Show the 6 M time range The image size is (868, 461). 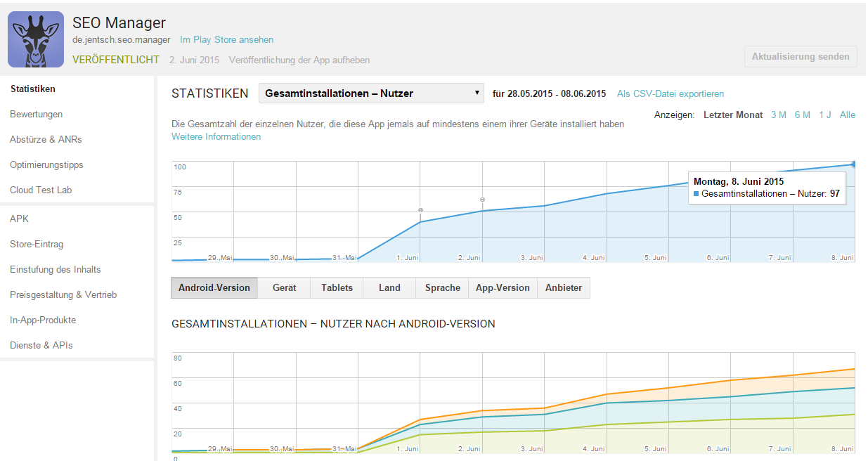[802, 115]
